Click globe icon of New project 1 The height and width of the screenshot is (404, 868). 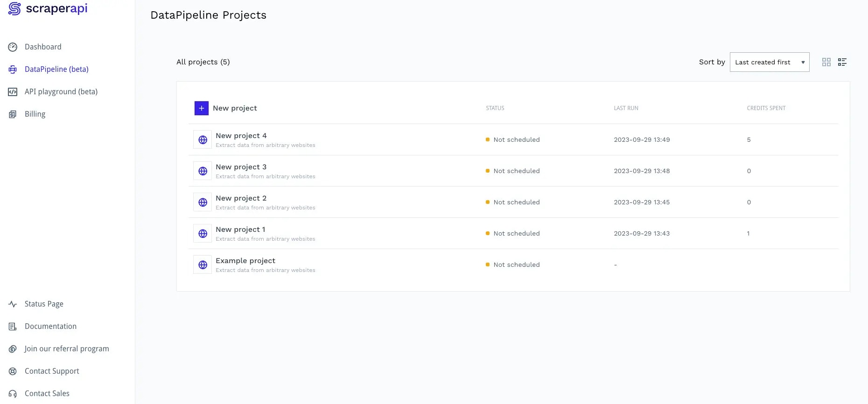coord(203,234)
